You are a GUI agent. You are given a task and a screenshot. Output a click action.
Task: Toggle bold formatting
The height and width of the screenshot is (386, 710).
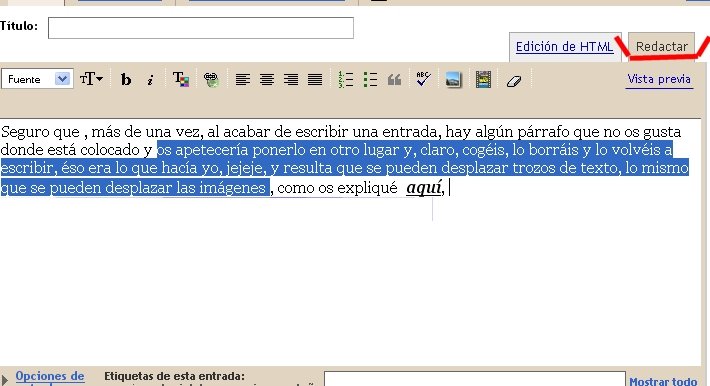126,80
